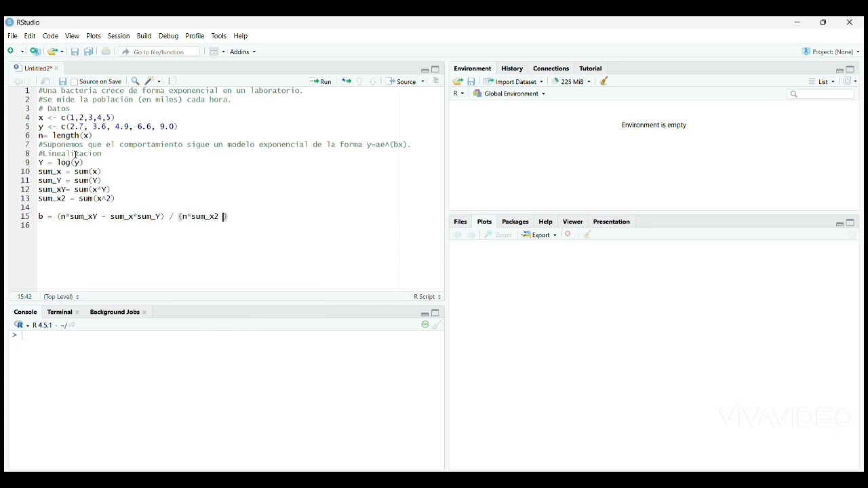868x488 pixels.
Task: Open the Viewer tab
Action: coord(573,222)
